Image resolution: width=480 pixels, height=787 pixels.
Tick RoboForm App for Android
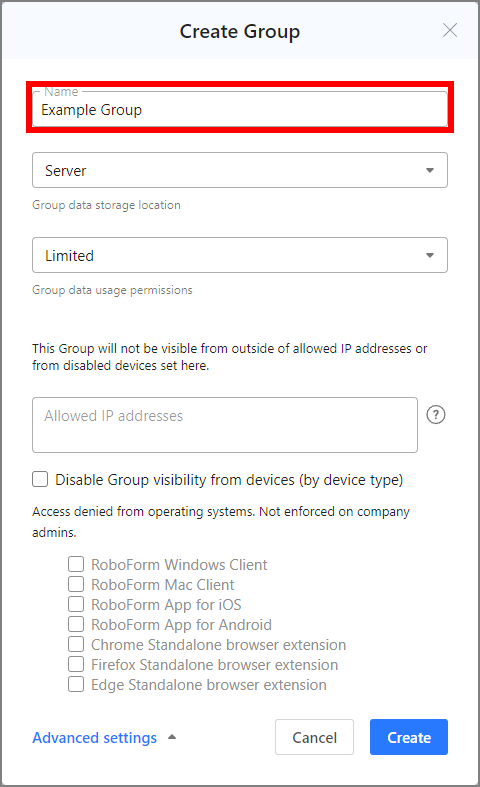pyautogui.click(x=76, y=624)
